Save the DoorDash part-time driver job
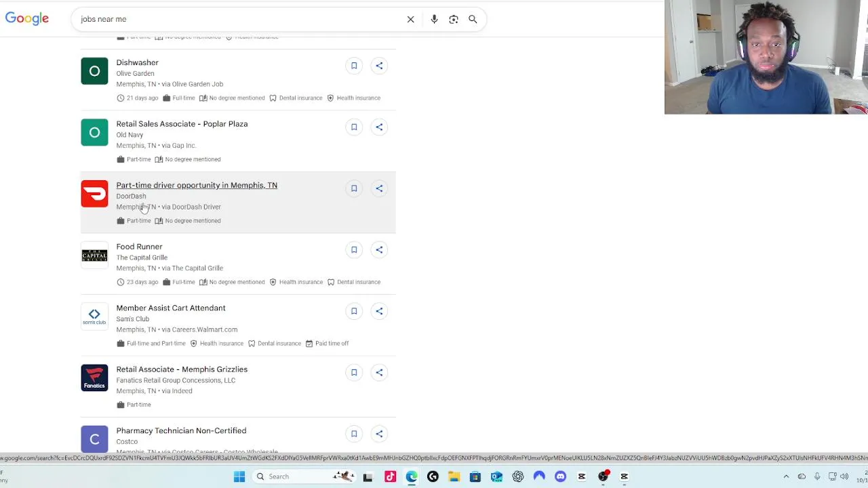Screen dimensions: 868x488 pos(354,188)
